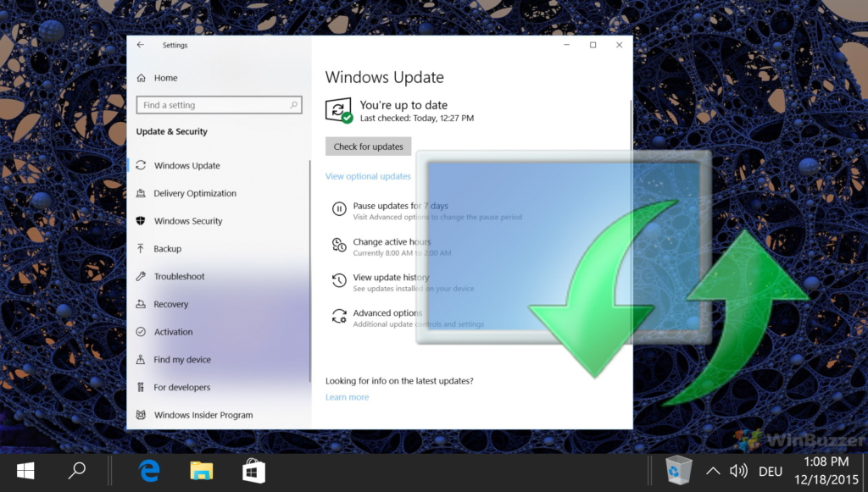Click "Last checked: Today, 12:27 PM" text
The image size is (868, 492).
(417, 118)
